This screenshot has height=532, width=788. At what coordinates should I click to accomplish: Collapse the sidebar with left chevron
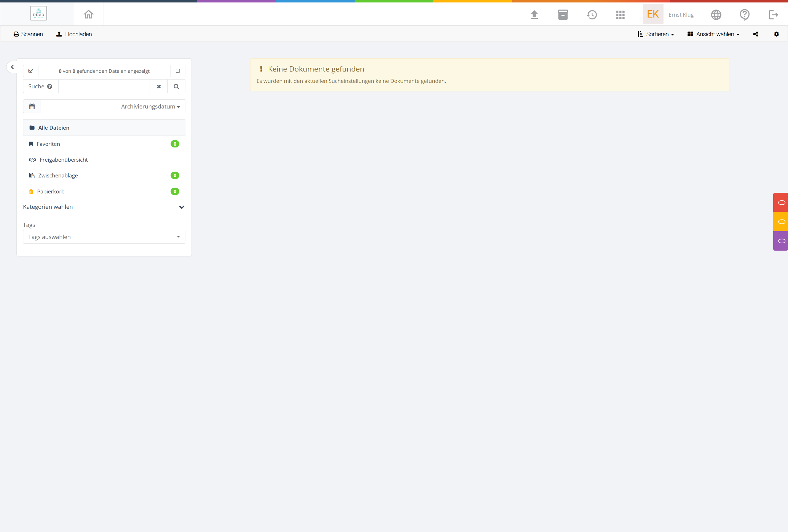pyautogui.click(x=13, y=67)
